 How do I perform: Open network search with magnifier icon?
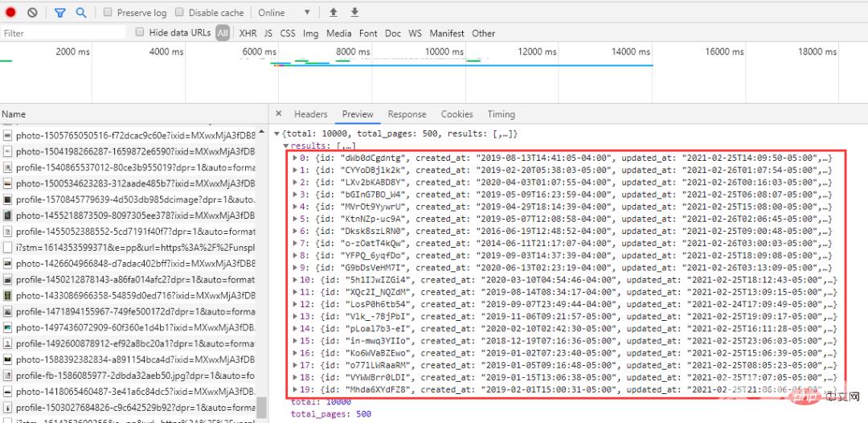pyautogui.click(x=81, y=13)
